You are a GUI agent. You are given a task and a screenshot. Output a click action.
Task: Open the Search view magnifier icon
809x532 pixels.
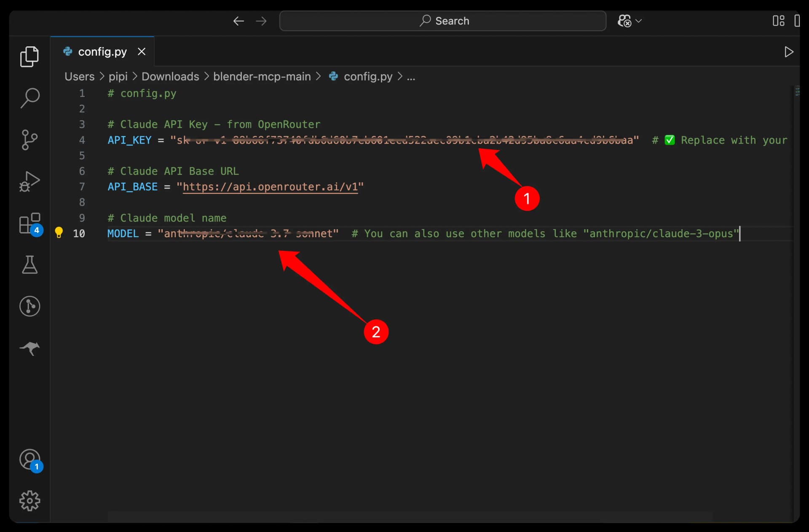coord(29,98)
